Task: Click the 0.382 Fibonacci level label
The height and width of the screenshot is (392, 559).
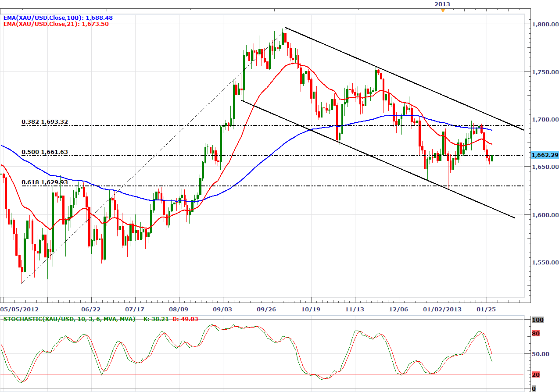Action: pos(45,121)
